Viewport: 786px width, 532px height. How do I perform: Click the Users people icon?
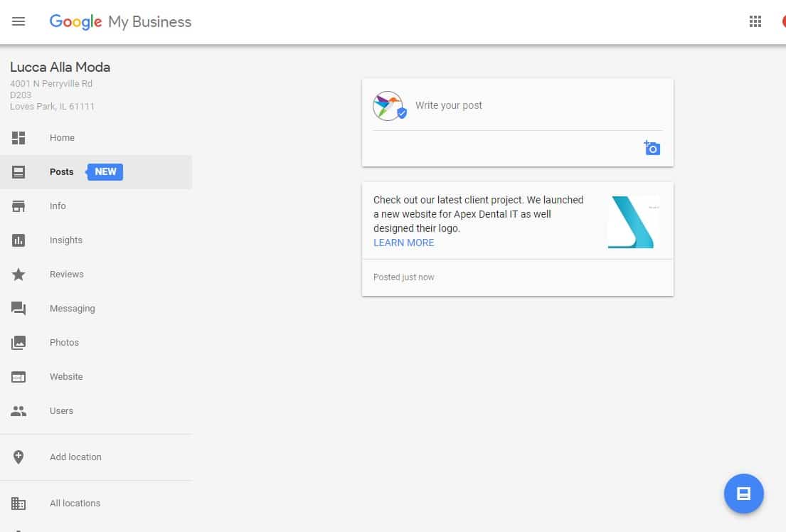(18, 411)
